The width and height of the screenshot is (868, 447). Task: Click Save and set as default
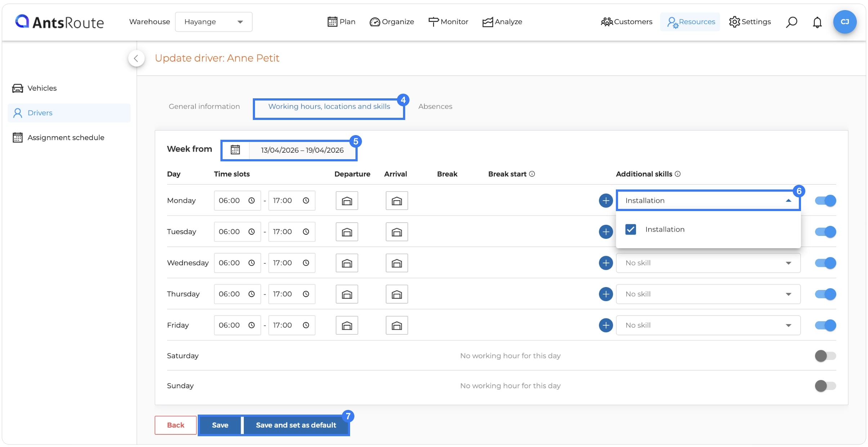(x=296, y=425)
